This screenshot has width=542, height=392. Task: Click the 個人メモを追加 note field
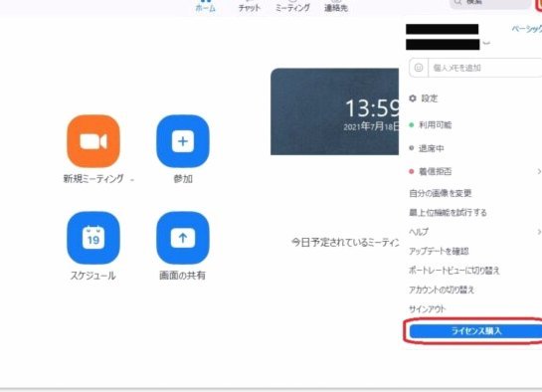point(485,68)
